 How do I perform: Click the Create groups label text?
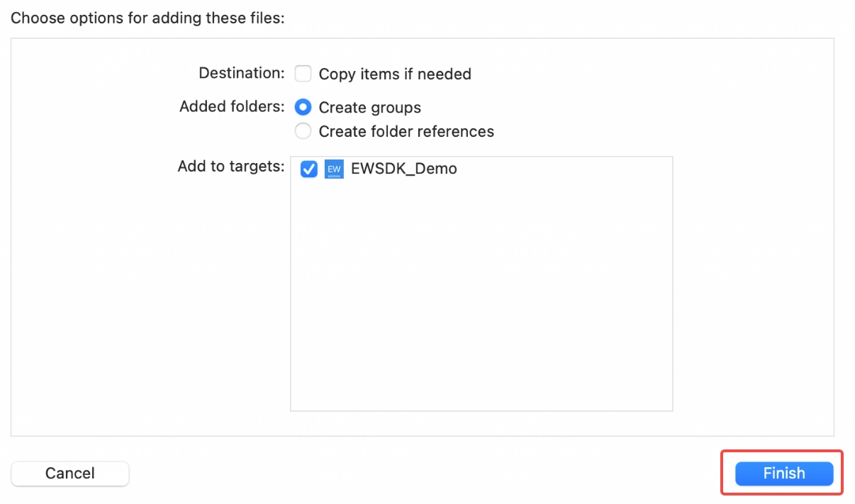(x=370, y=108)
